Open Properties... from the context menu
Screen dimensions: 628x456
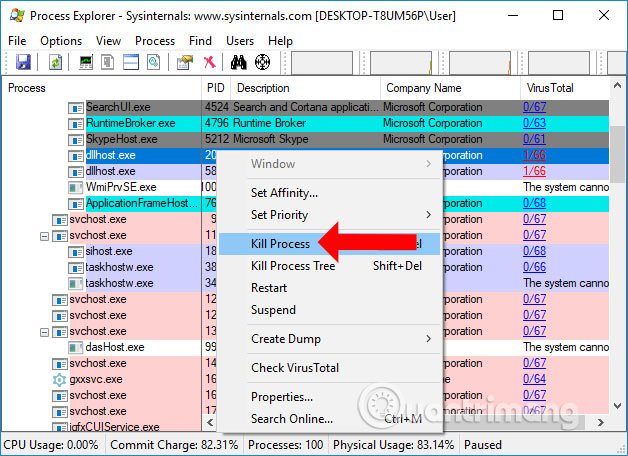(x=330, y=397)
